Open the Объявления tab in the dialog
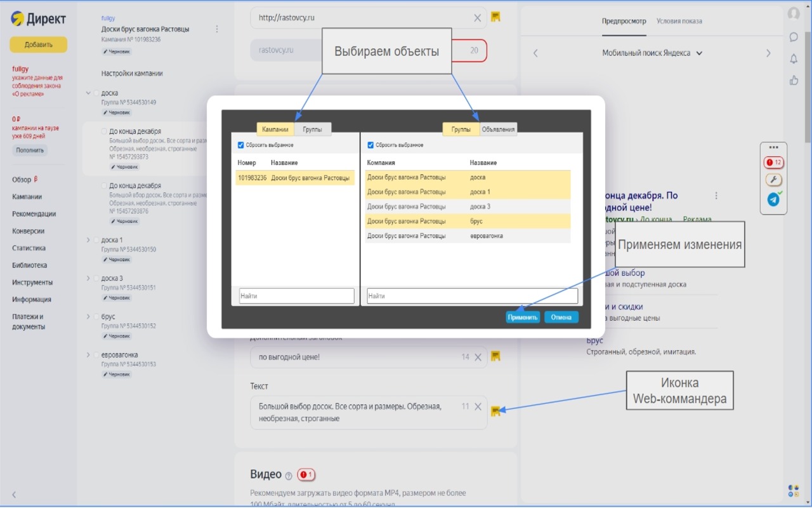Image resolution: width=812 pixels, height=508 pixels. [x=499, y=130]
